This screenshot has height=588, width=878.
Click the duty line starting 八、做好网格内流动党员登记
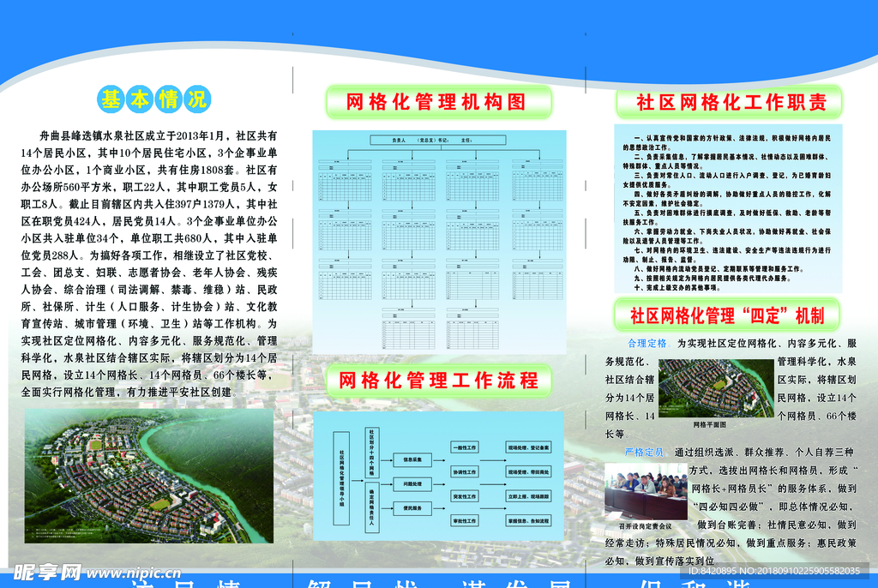(718, 269)
